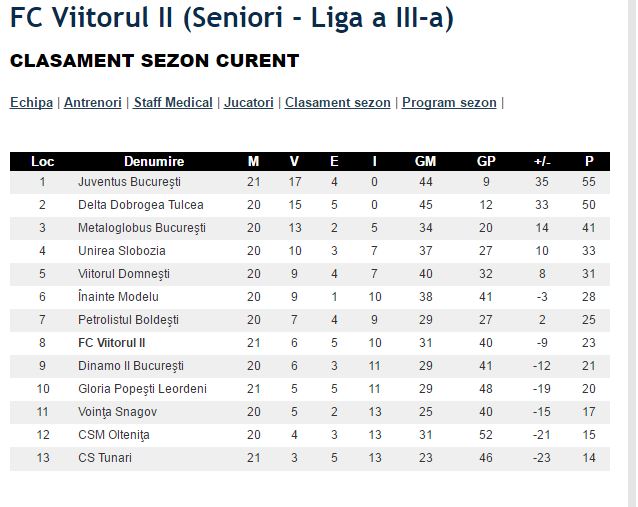Viewport: 638px width, 507px height.
Task: Select the Unirea Slobozia row
Action: click(x=310, y=251)
